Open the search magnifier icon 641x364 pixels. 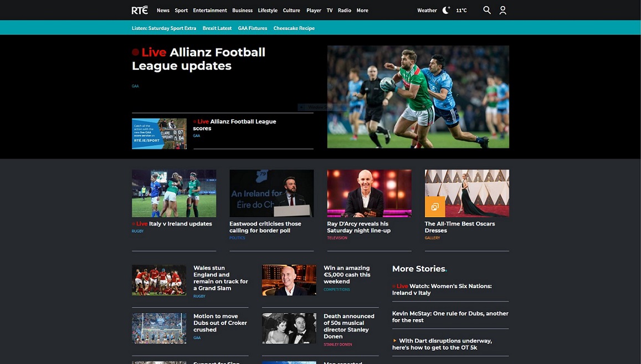[487, 10]
